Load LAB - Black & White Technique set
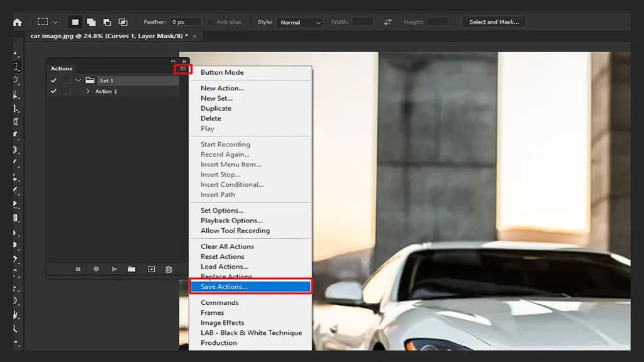 coord(250,333)
